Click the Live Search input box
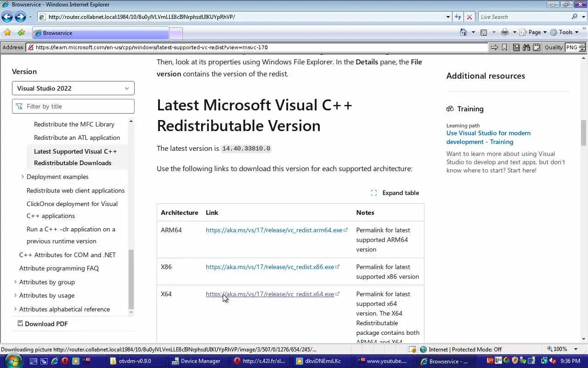The image size is (588, 368). click(x=524, y=17)
